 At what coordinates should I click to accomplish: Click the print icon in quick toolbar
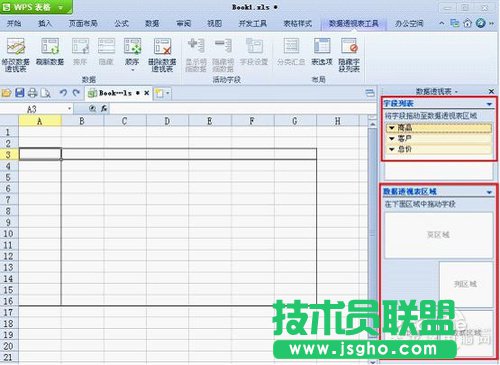point(32,93)
